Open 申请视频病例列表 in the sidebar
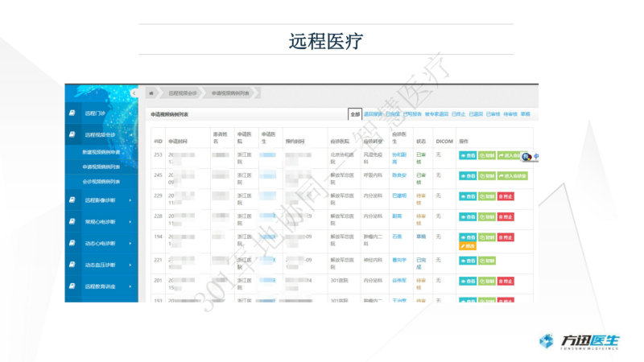644x362 pixels. tap(101, 167)
